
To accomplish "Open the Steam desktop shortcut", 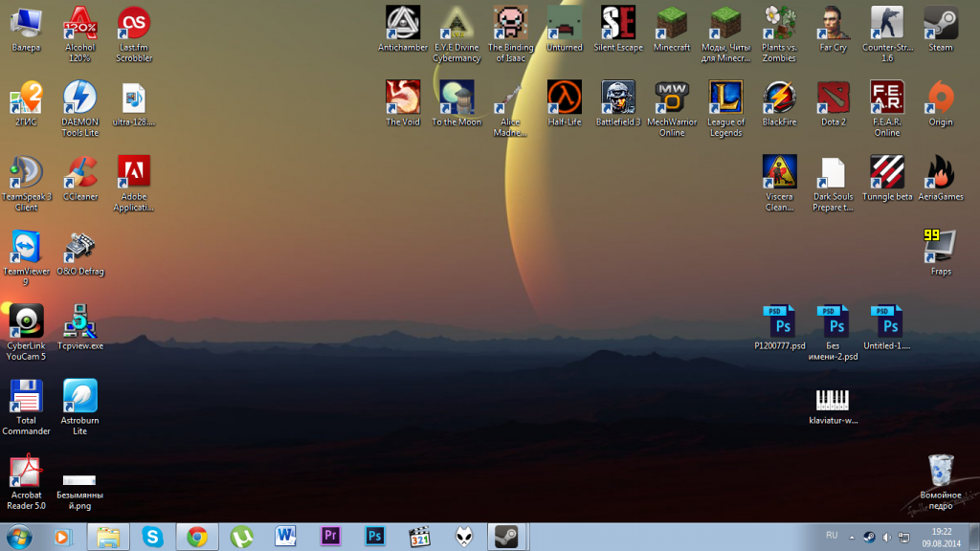I will click(x=940, y=23).
